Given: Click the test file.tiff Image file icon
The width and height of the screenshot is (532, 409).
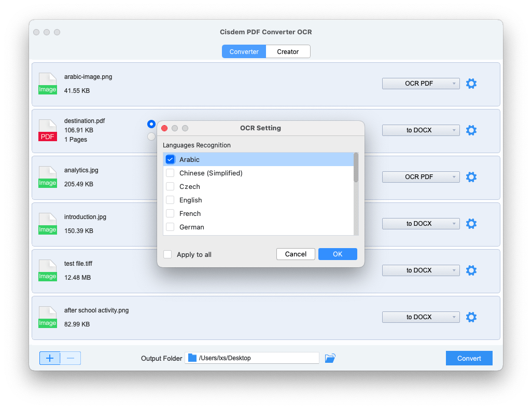Looking at the screenshot, I should coord(48,270).
